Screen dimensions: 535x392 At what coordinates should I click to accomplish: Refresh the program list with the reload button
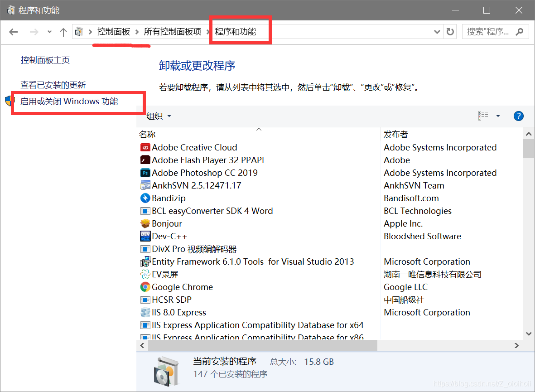[450, 32]
